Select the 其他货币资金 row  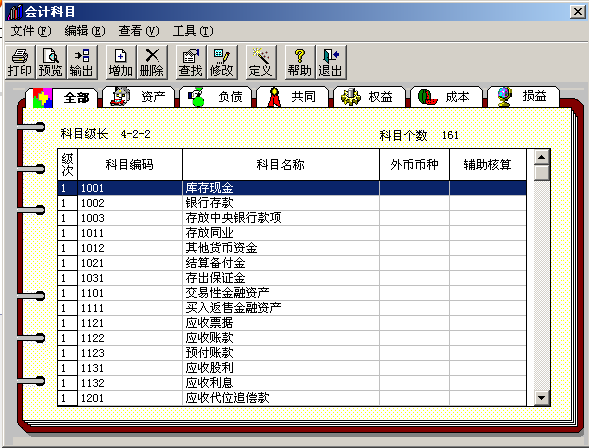tap(292, 248)
